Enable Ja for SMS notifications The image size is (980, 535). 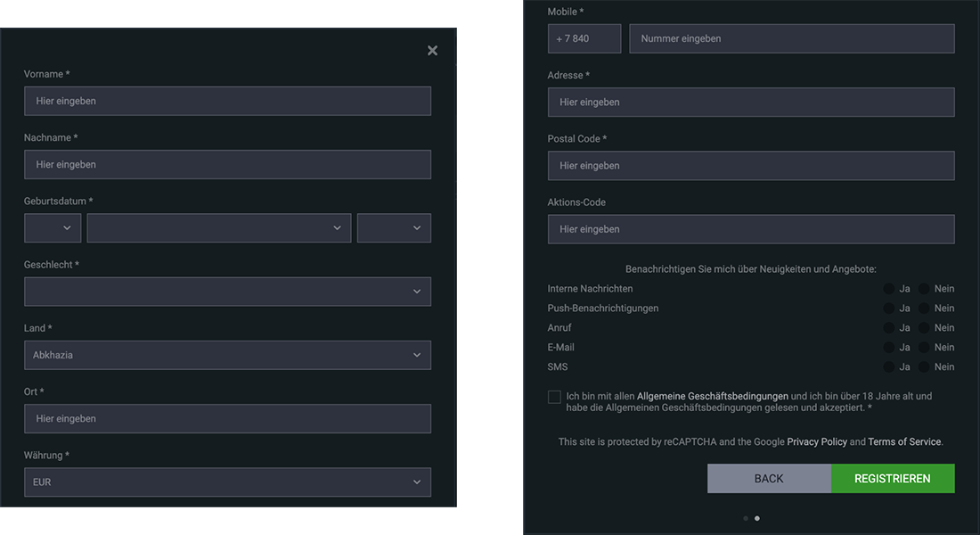point(888,366)
